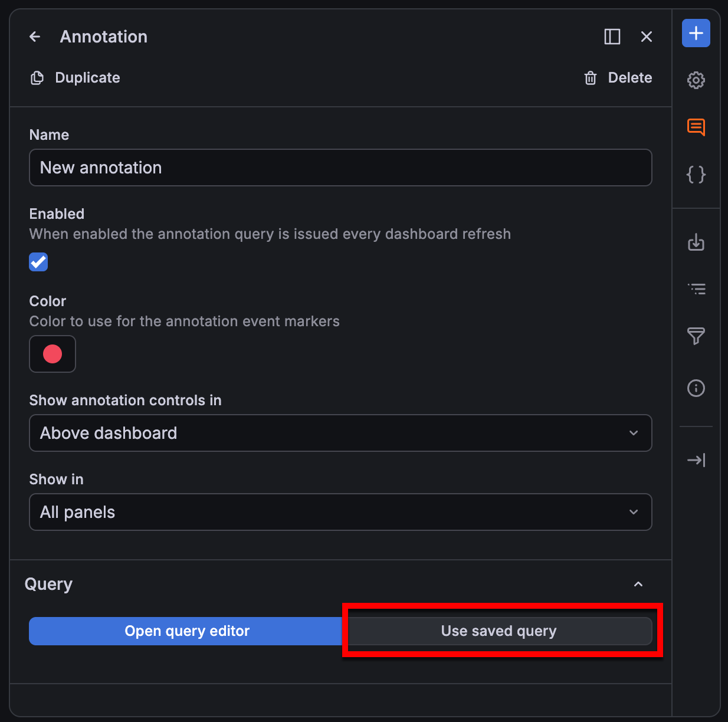Close the Annotation panel
This screenshot has height=722, width=728.
coord(647,37)
